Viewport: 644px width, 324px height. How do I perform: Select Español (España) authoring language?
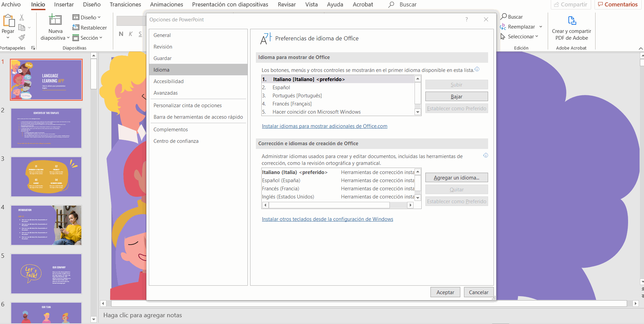point(338,180)
